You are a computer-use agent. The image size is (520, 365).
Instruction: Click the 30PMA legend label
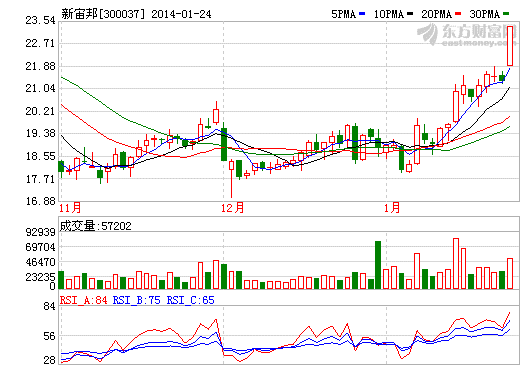(x=485, y=14)
